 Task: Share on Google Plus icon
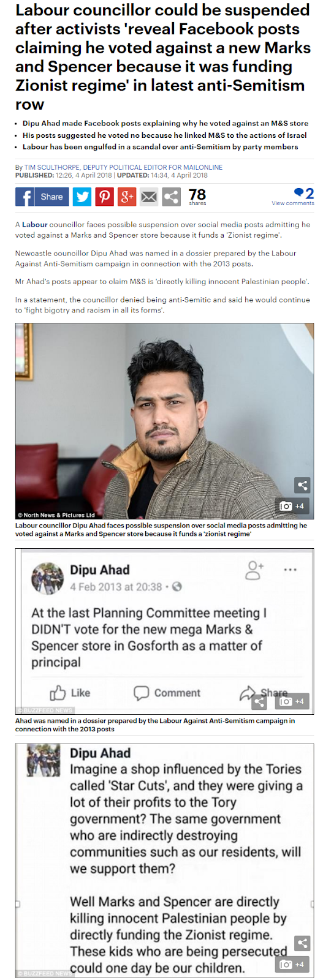tap(127, 197)
